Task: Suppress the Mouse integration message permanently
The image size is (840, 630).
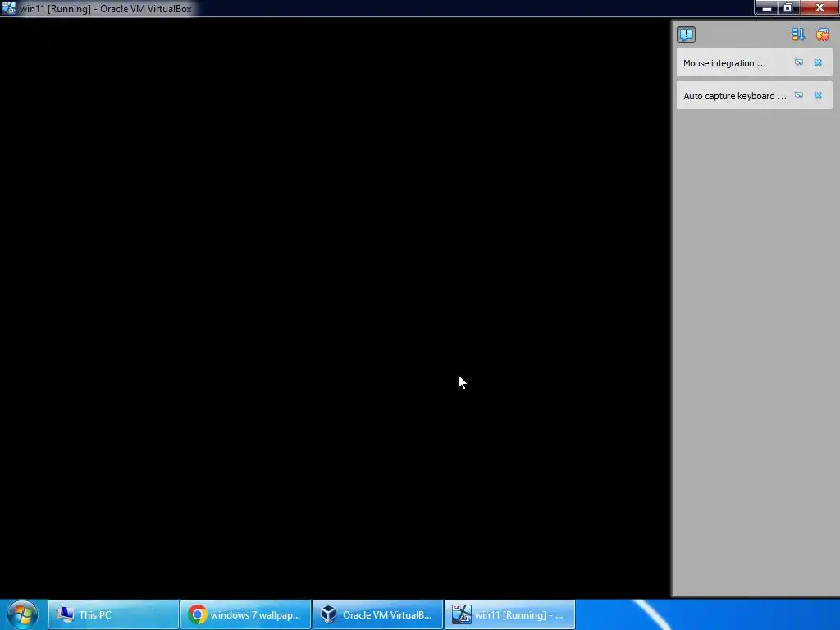Action: tap(798, 62)
